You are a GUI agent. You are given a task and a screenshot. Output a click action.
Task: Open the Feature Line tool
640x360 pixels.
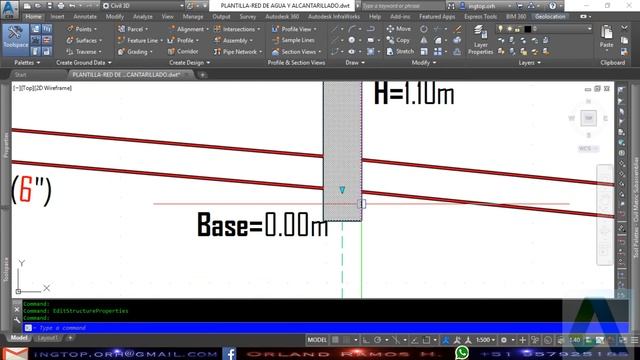[140, 40]
